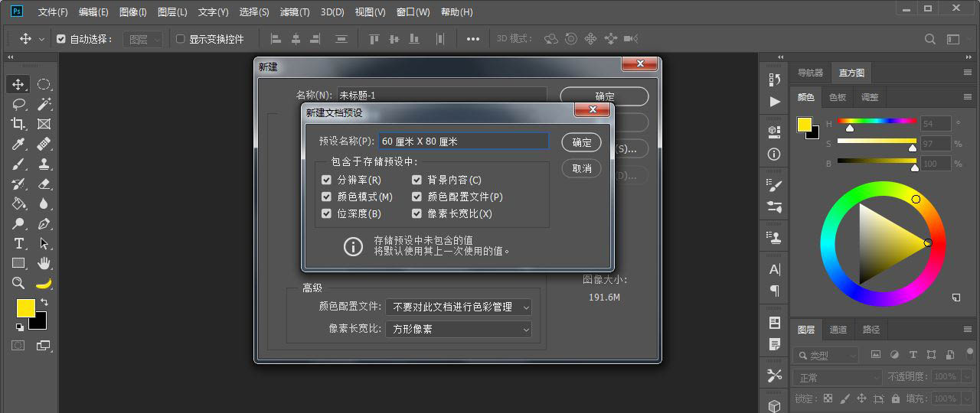Image resolution: width=980 pixels, height=413 pixels.
Task: Select the Brush tool
Action: [x=18, y=164]
